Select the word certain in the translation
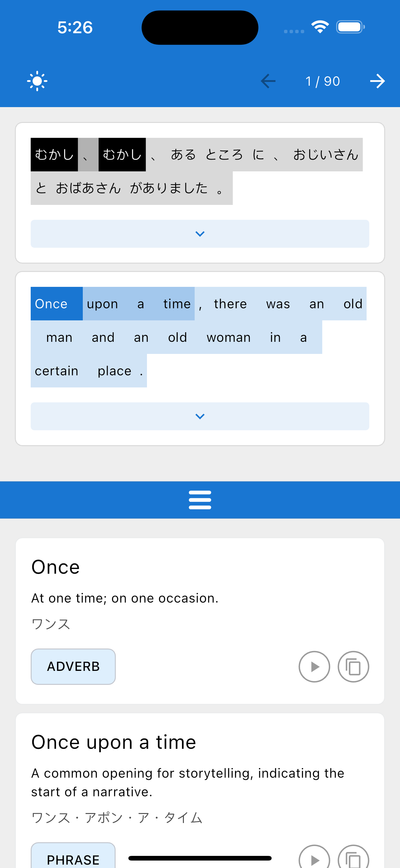The height and width of the screenshot is (868, 400). 56,371
